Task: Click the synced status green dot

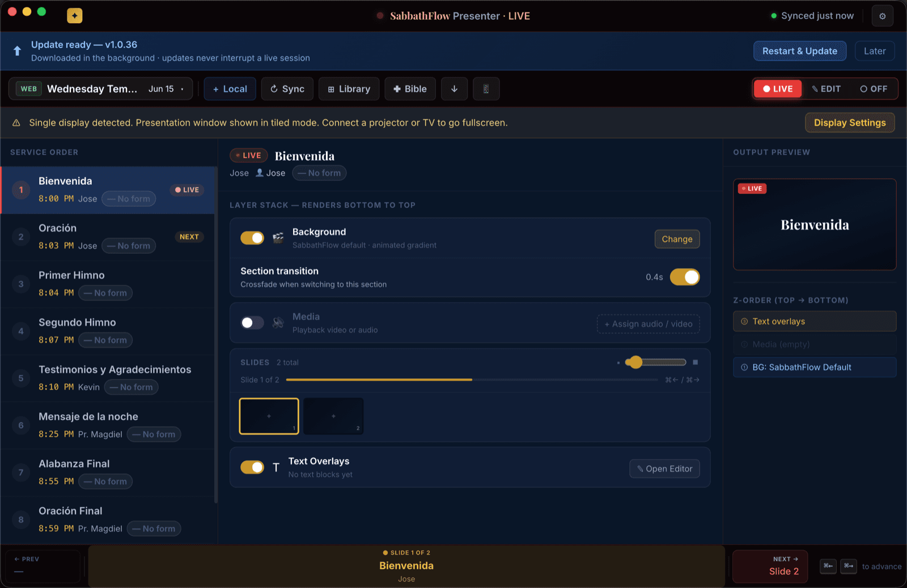Action: coord(774,16)
